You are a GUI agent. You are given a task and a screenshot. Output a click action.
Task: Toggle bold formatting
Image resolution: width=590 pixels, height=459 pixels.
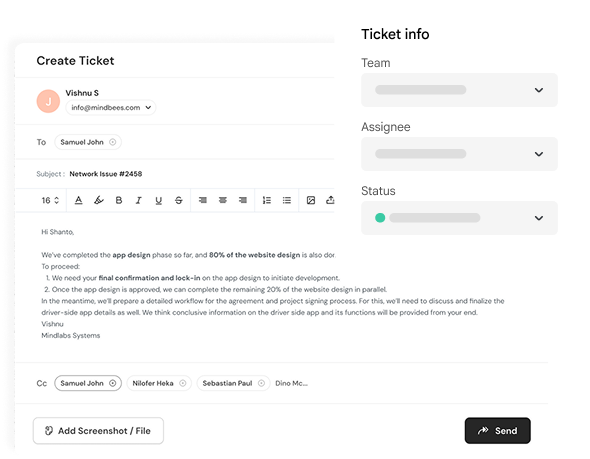pyautogui.click(x=119, y=200)
